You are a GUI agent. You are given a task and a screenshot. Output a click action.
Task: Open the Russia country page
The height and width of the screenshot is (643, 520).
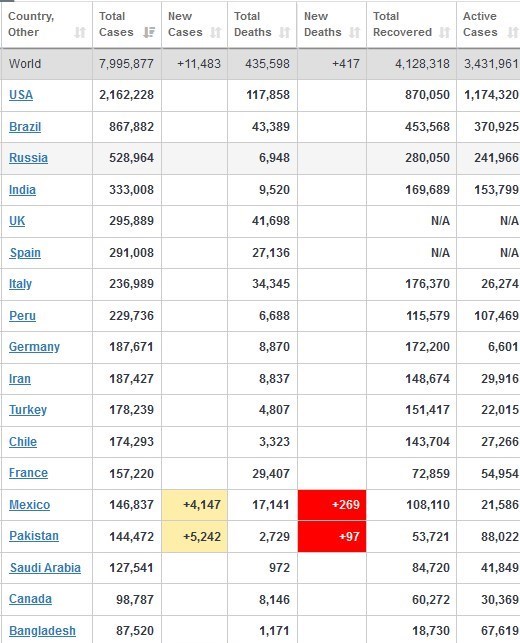[x=28, y=158]
